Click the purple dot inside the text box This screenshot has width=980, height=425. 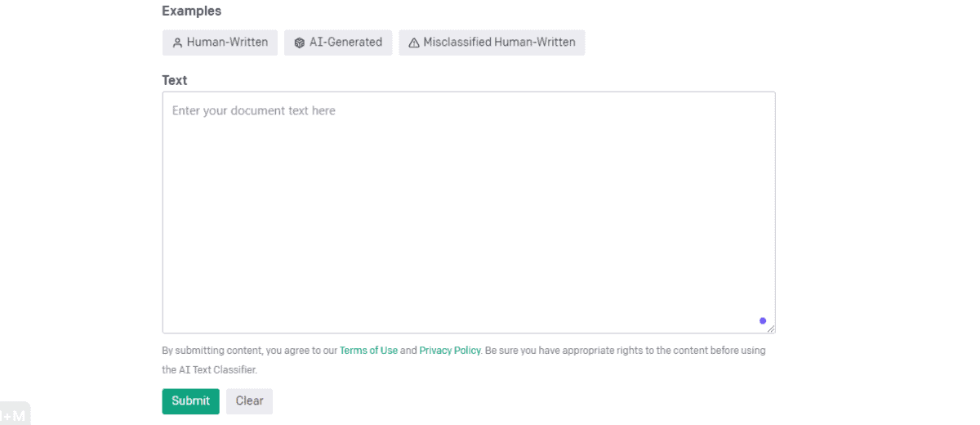click(x=763, y=320)
